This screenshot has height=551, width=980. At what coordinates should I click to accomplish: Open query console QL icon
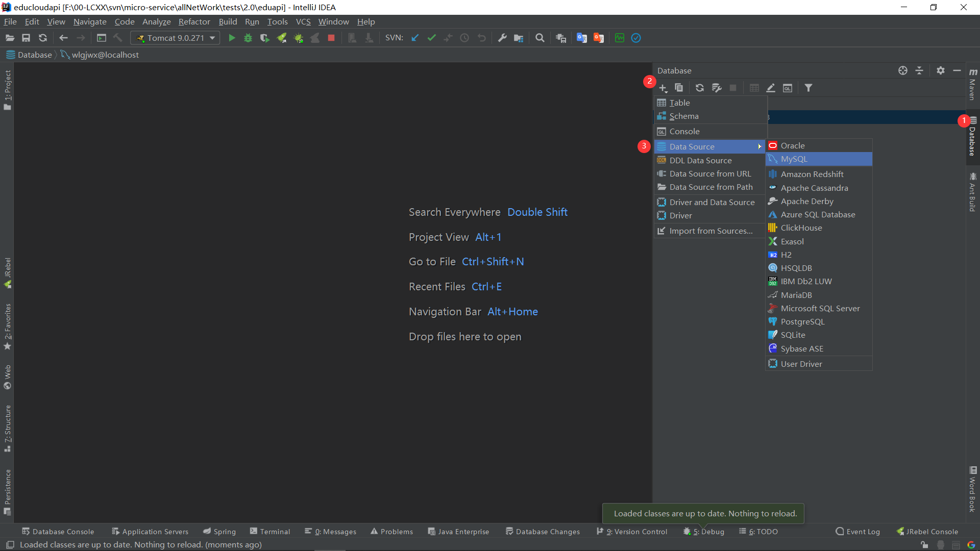point(788,88)
